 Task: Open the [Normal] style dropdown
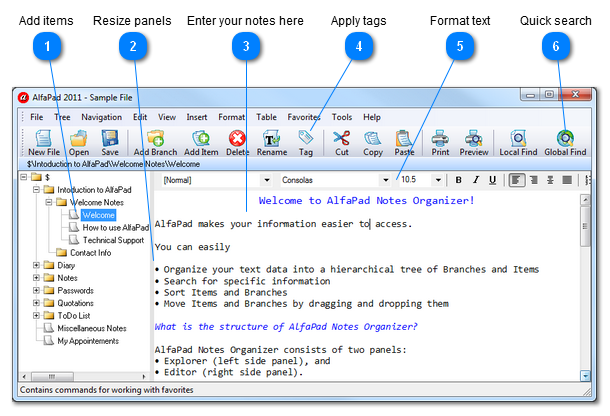[267, 180]
